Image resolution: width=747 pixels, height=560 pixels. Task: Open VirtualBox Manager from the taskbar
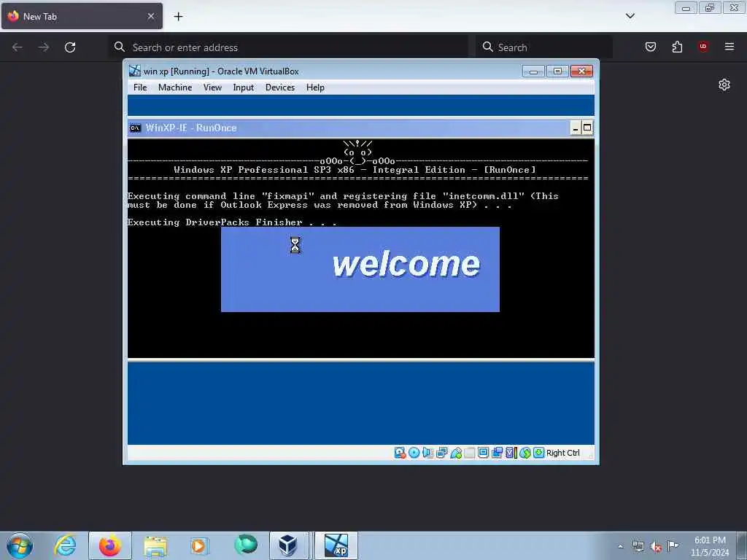tap(287, 545)
